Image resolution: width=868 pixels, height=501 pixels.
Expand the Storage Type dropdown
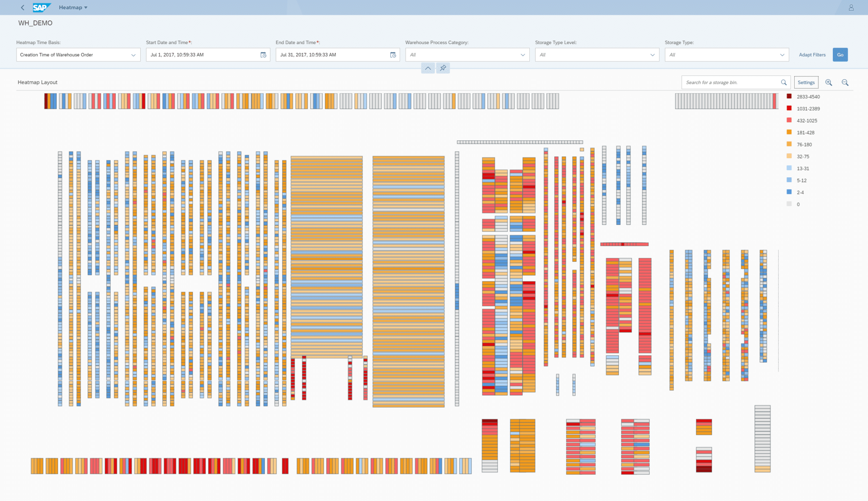pos(782,55)
